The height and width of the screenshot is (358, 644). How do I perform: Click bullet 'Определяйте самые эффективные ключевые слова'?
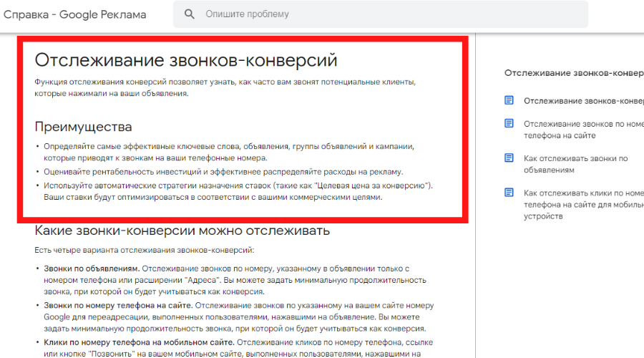point(229,152)
